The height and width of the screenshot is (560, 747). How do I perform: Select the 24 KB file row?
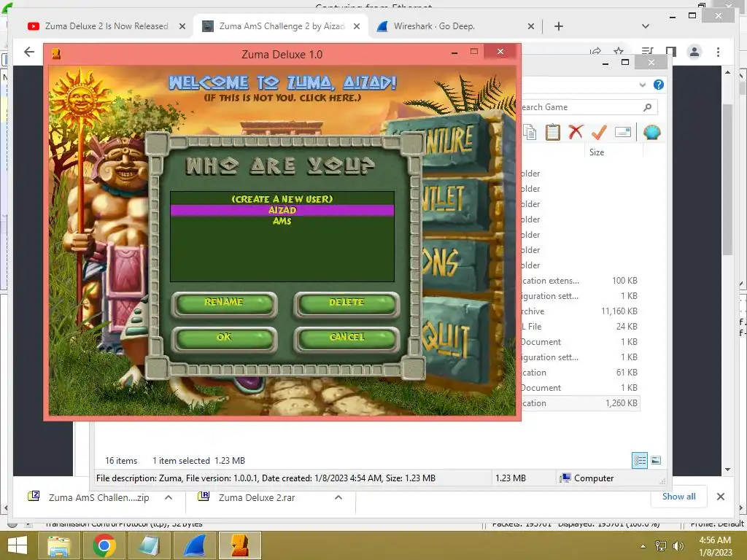[580, 326]
